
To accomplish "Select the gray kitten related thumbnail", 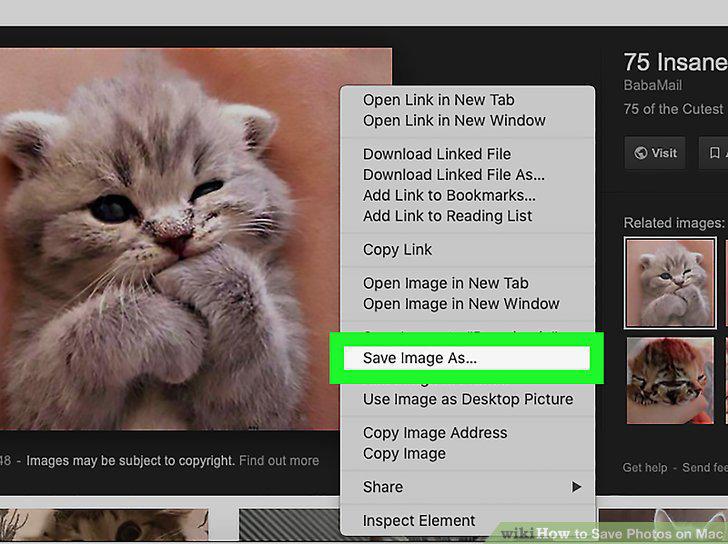I will pos(670,283).
